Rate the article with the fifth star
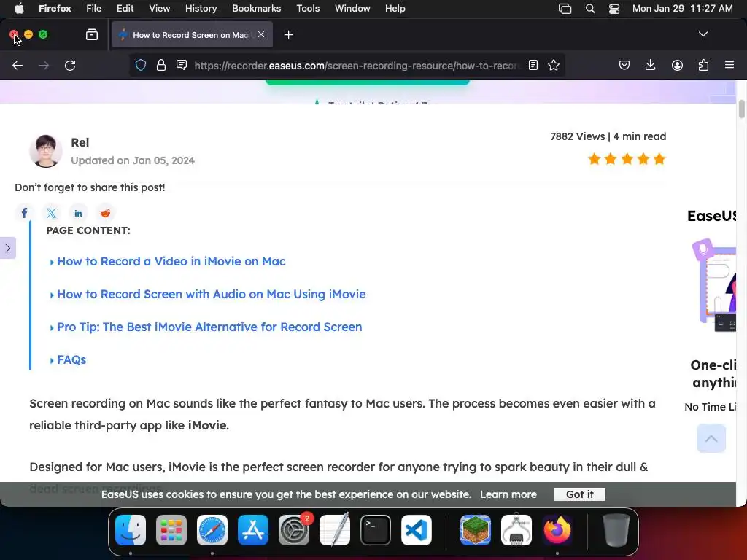The image size is (747, 560). (659, 159)
